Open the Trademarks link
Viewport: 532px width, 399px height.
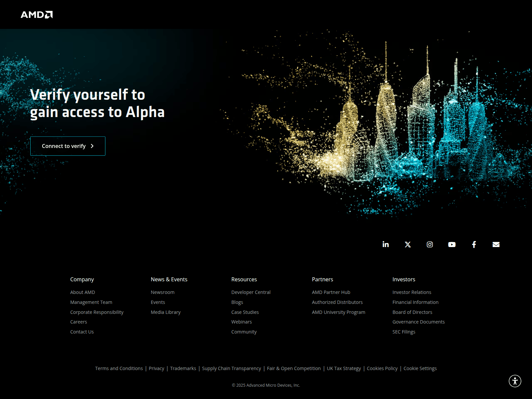tap(183, 368)
